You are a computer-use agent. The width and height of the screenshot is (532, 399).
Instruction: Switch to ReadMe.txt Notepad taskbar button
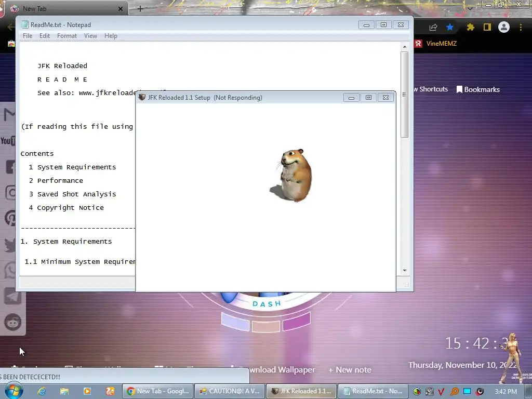(373, 391)
